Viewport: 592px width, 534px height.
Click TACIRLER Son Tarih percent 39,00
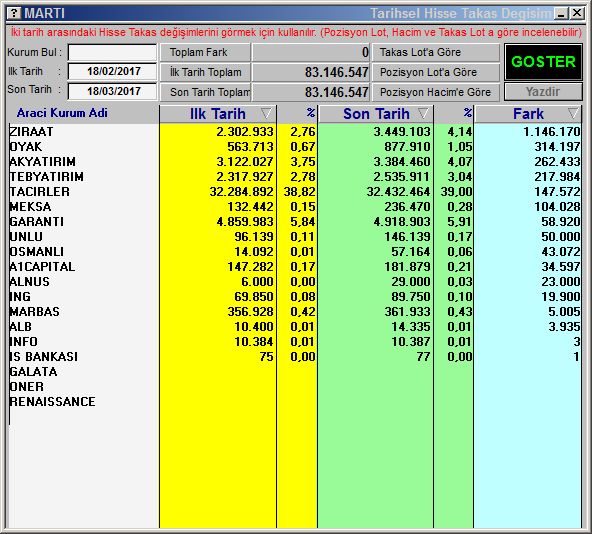(x=456, y=191)
